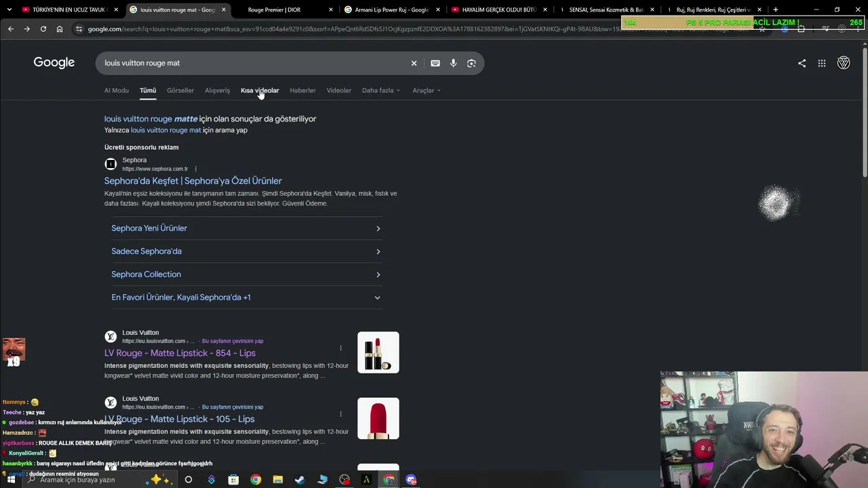Switch to the 'Haberler' tab
The width and height of the screenshot is (868, 488).
302,90
